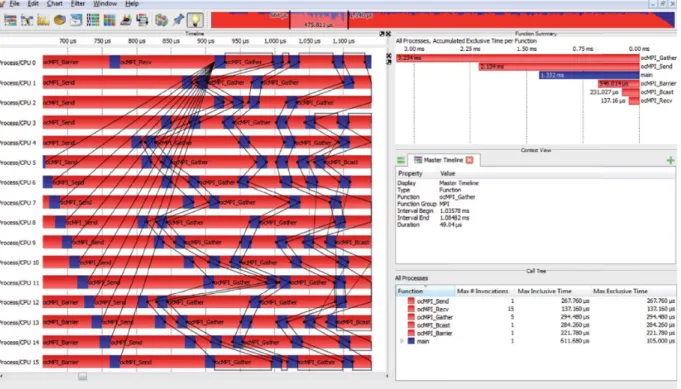Click the 15 invocations cell for ocMPI_Recv
This screenshot has width=681, height=389.
point(511,309)
